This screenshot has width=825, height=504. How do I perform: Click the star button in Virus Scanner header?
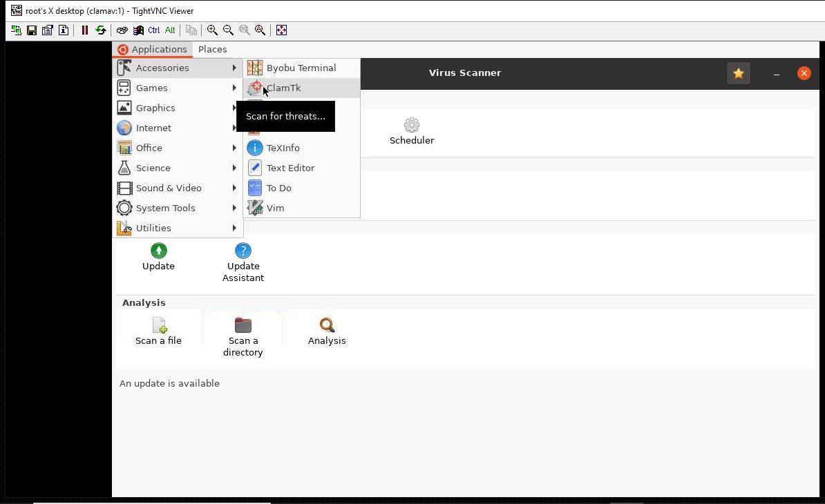point(739,73)
